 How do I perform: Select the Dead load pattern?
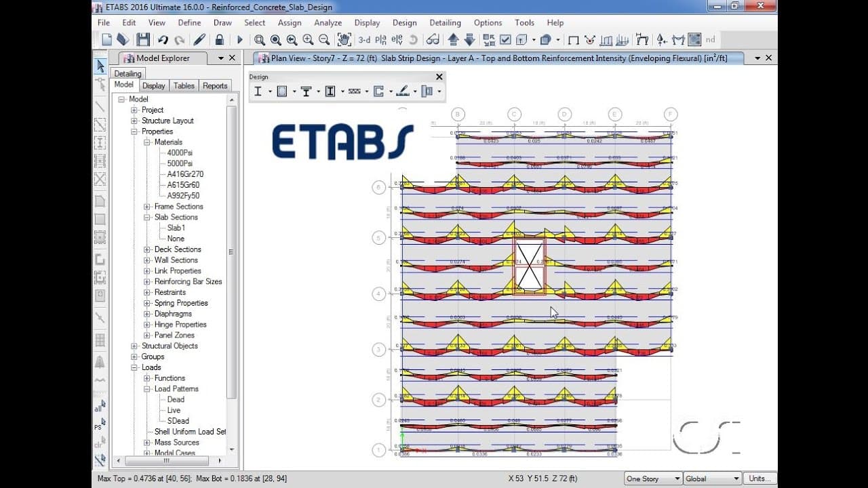coord(176,399)
